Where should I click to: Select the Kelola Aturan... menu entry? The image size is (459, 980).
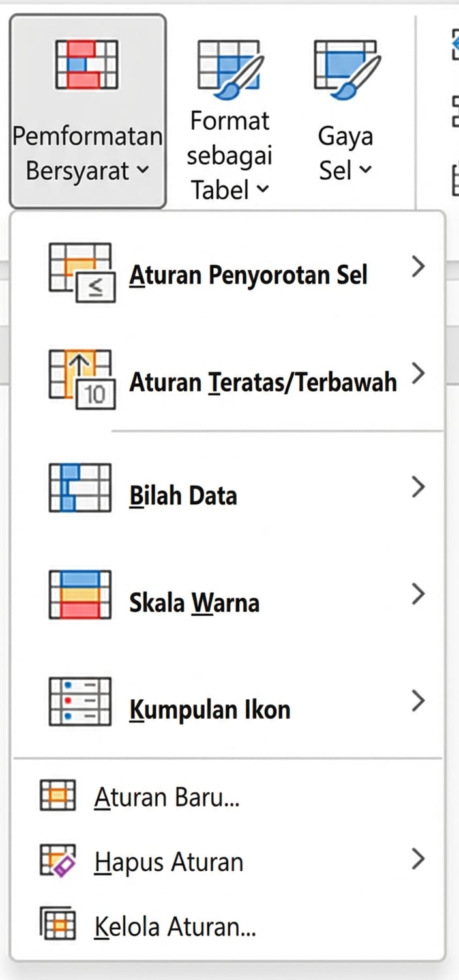point(175,926)
